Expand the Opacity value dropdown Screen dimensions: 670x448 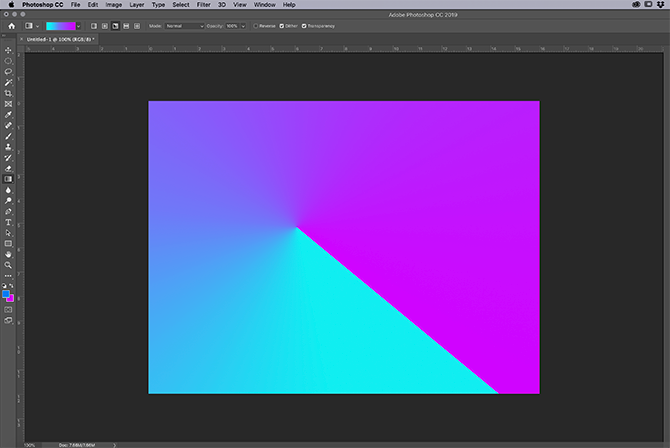(243, 25)
